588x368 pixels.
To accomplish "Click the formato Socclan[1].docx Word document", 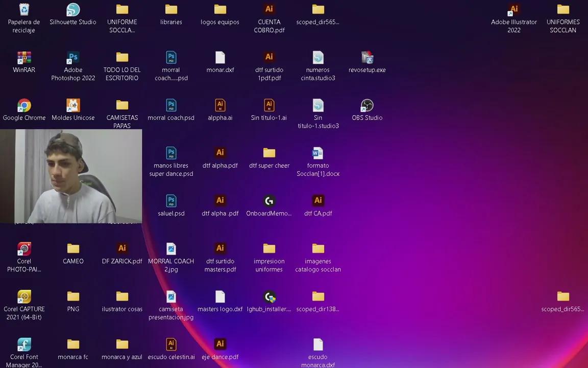I will click(x=318, y=153).
